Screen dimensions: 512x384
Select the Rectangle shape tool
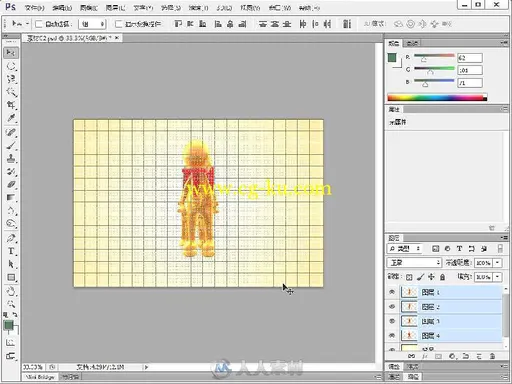tap(11, 277)
